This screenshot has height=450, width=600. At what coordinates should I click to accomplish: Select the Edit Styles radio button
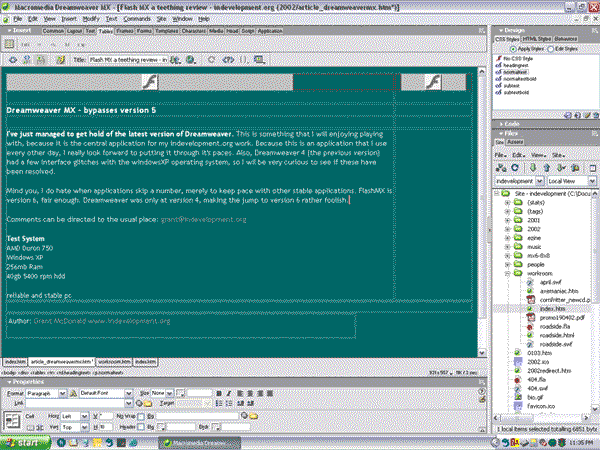[551, 49]
